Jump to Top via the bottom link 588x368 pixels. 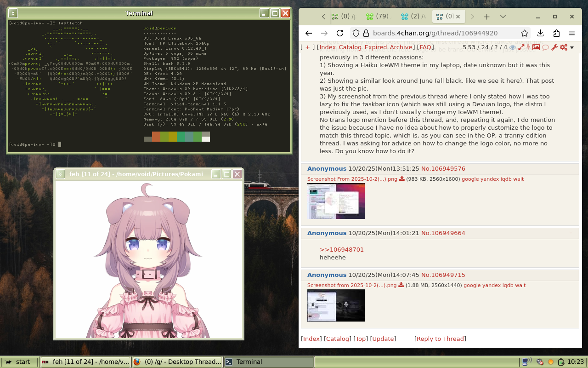361,339
